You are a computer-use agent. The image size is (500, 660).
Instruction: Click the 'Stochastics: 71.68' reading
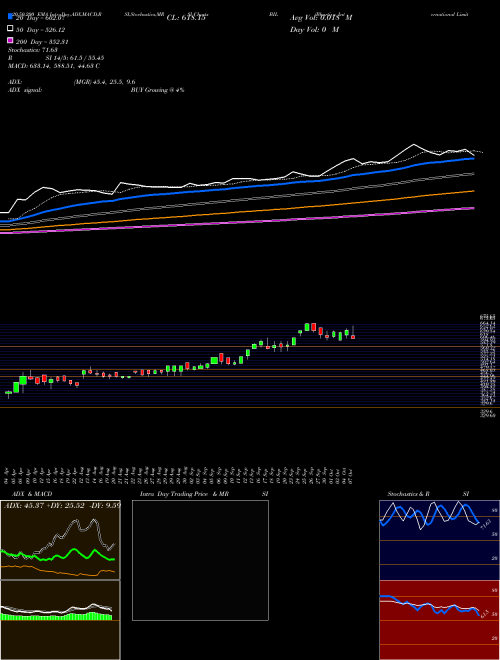[32, 50]
